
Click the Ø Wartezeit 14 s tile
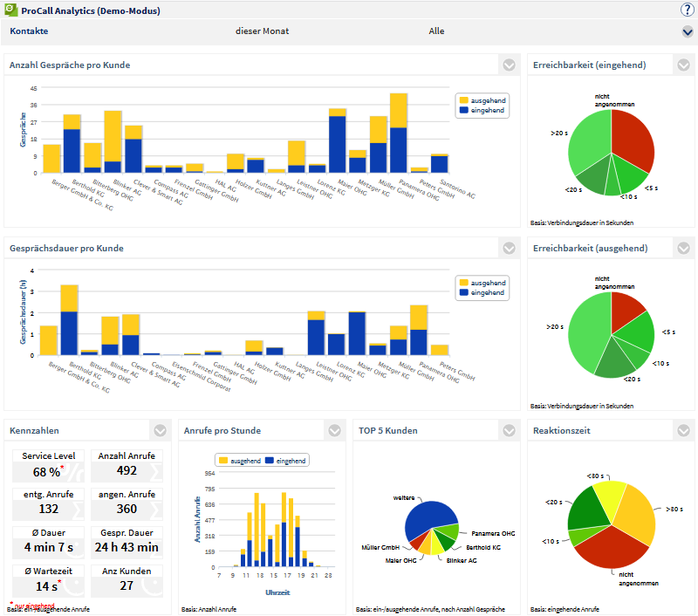(49, 581)
